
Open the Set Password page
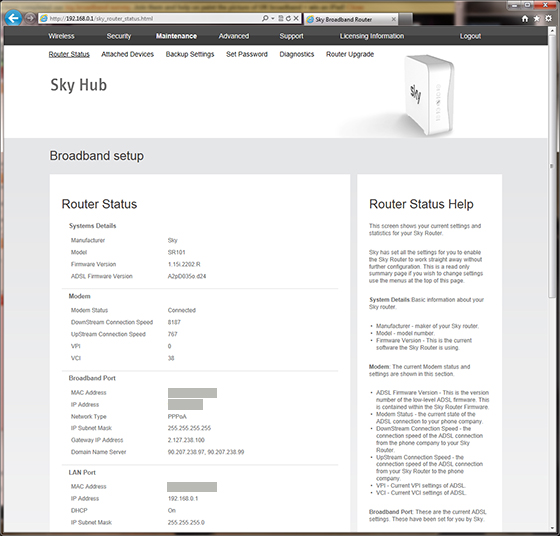[247, 54]
